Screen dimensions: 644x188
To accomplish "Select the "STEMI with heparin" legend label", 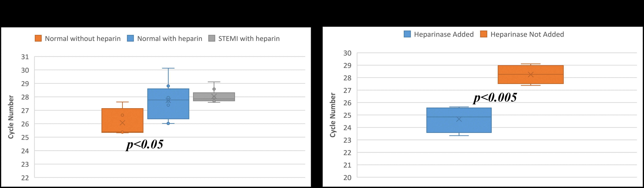I will tap(249, 39).
